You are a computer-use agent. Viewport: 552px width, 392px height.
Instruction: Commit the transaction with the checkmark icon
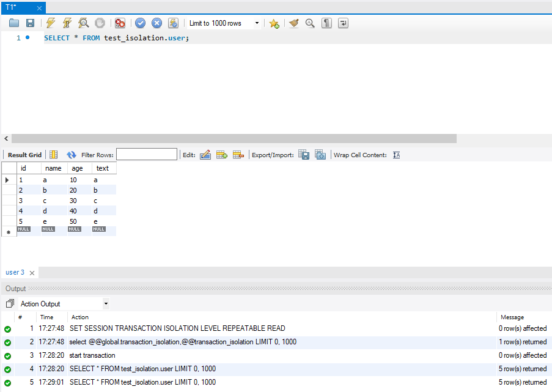140,23
